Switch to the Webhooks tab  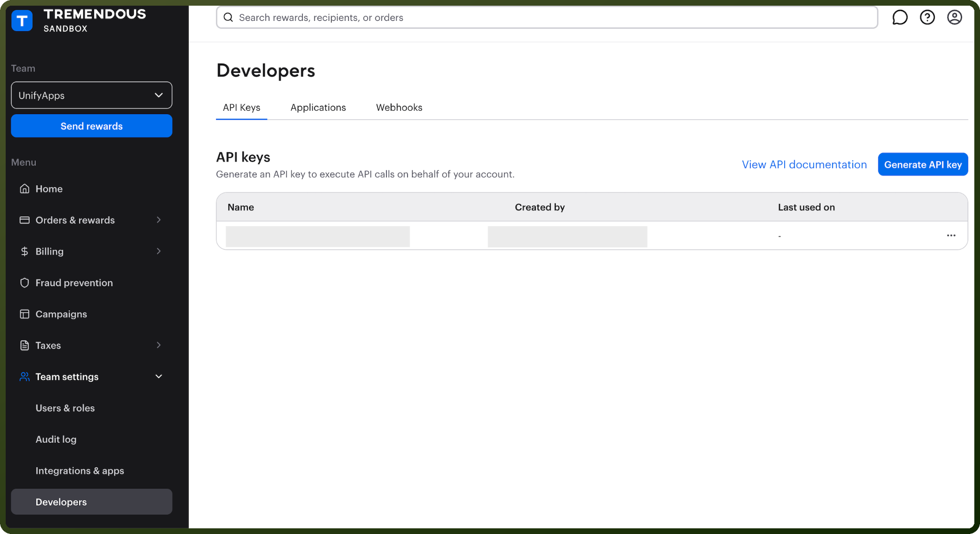click(399, 107)
